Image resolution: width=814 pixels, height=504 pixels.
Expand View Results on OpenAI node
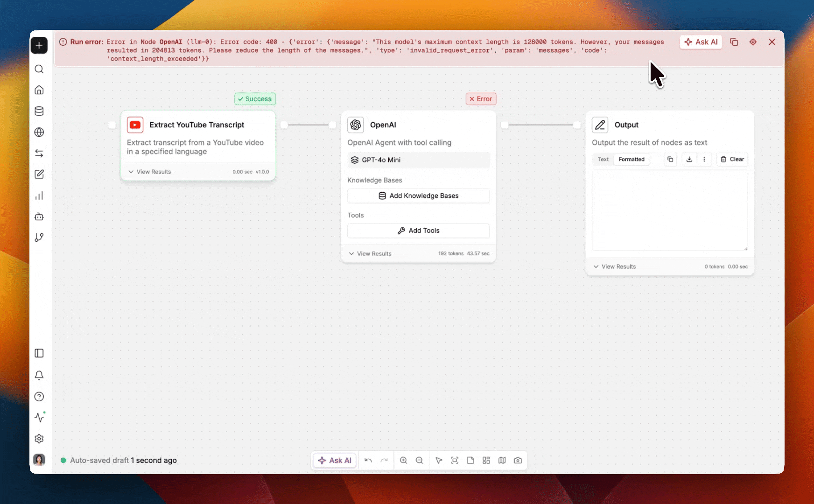[370, 253]
